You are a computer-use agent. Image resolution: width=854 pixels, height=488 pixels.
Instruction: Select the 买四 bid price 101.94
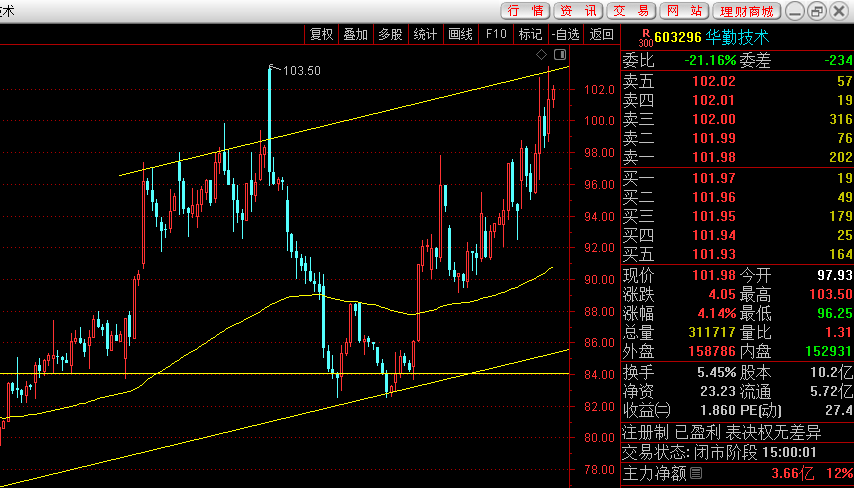713,235
